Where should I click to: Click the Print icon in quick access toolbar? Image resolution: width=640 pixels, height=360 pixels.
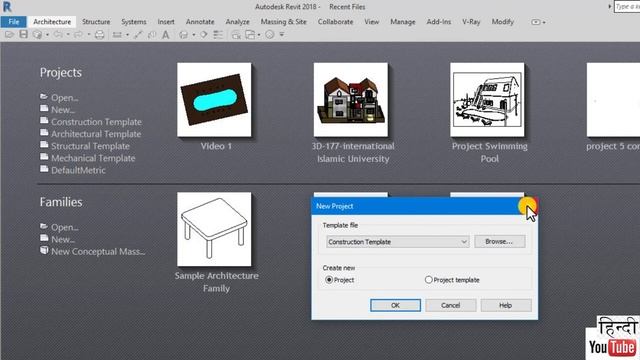[x=100, y=35]
